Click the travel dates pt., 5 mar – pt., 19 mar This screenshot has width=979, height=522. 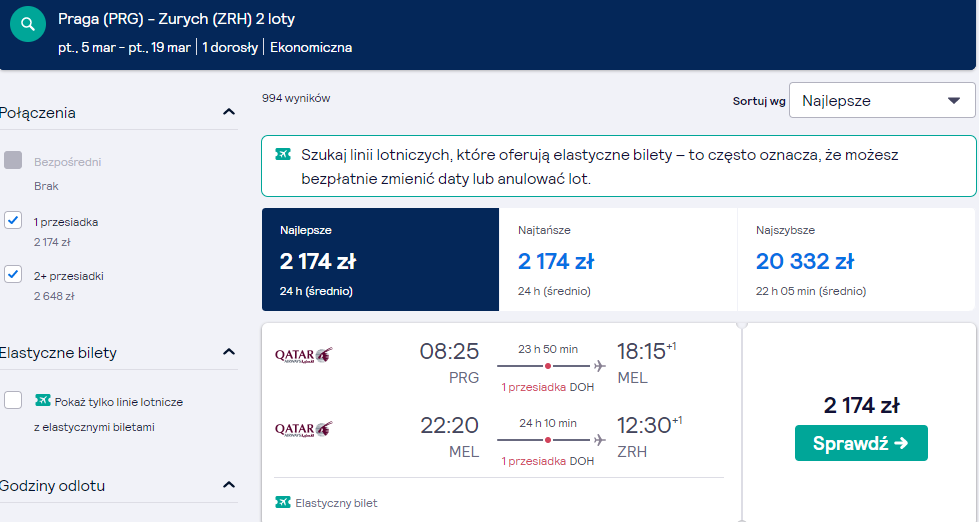tap(124, 47)
